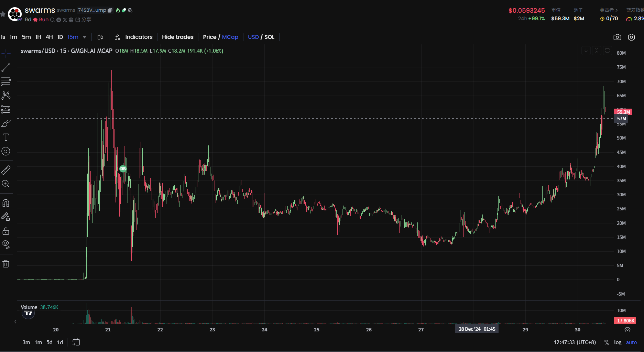This screenshot has width=644, height=352.
Task: Pick the ruler measure tool
Action: pyautogui.click(x=6, y=170)
